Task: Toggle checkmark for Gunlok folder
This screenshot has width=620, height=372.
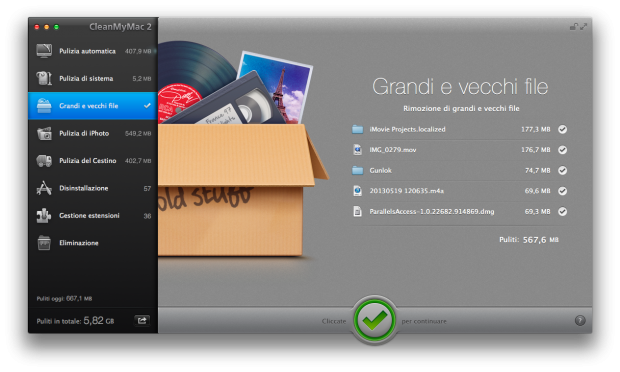Action: click(x=562, y=170)
